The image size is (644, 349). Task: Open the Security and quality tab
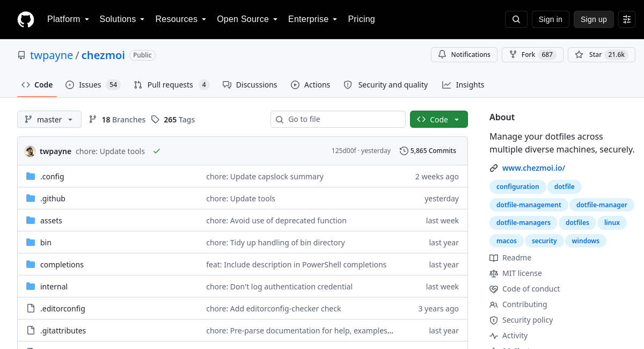point(386,85)
